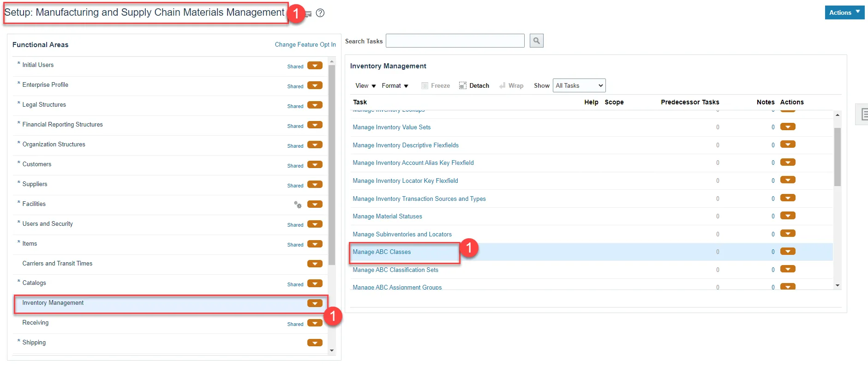Select the Shipping functional area
The image size is (868, 374).
pyautogui.click(x=34, y=343)
